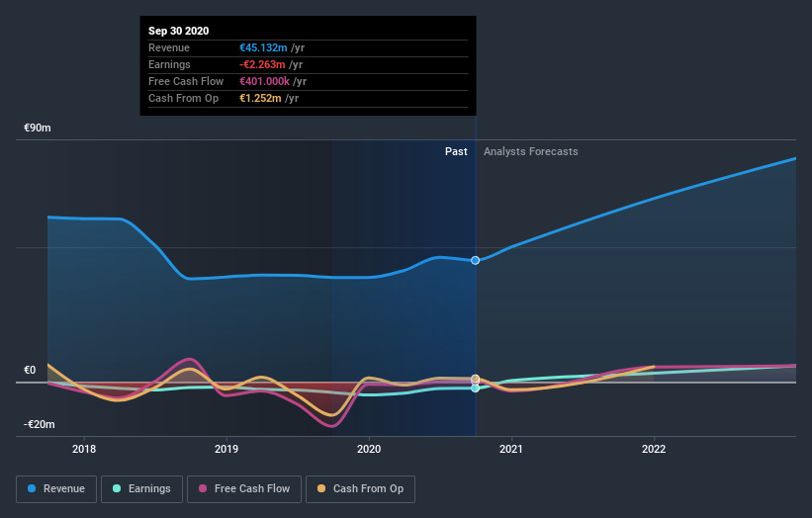Click the Sep 30 2020 tooltip date
Image resolution: width=812 pixels, height=518 pixels.
pos(179,31)
